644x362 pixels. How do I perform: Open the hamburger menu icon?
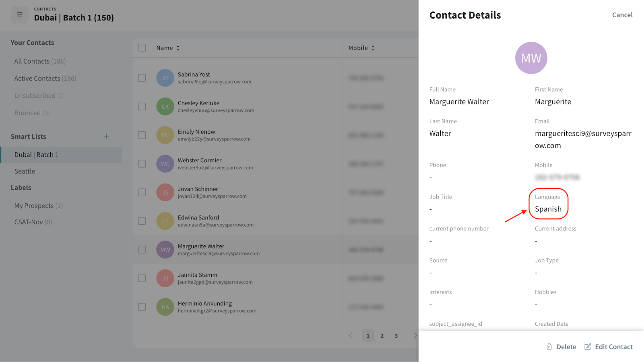coord(20,15)
